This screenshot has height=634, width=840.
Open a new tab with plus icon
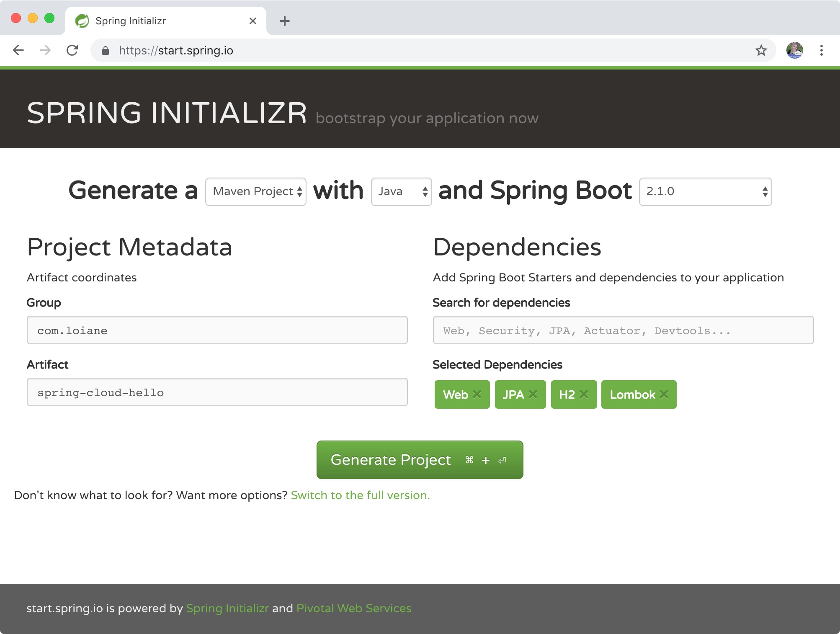[285, 21]
